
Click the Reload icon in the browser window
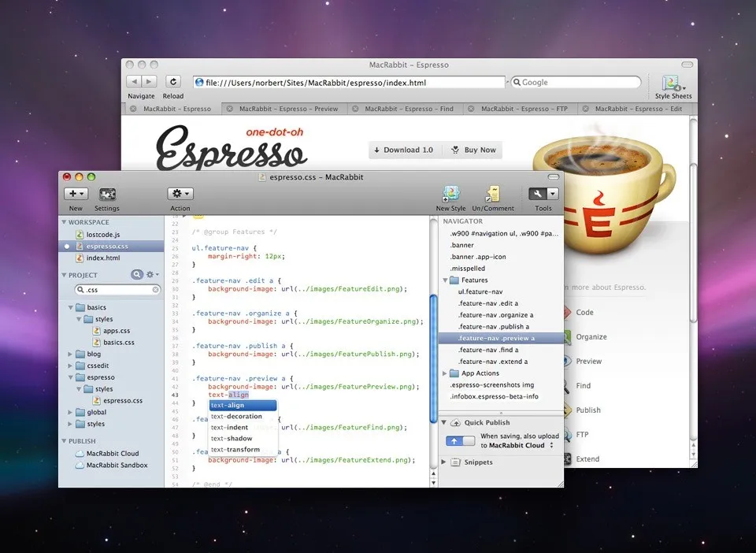(172, 80)
